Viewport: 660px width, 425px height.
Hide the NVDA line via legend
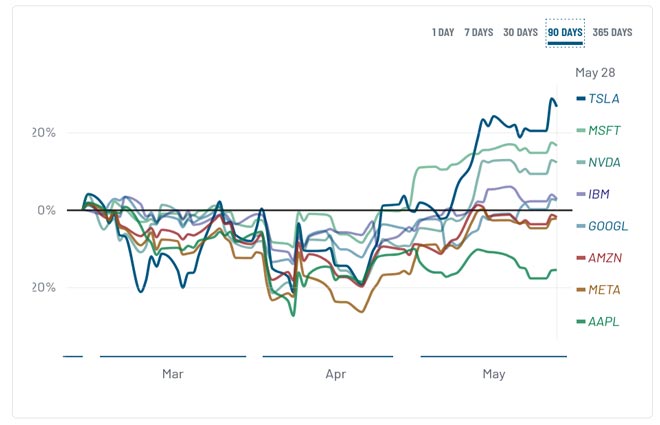[604, 162]
